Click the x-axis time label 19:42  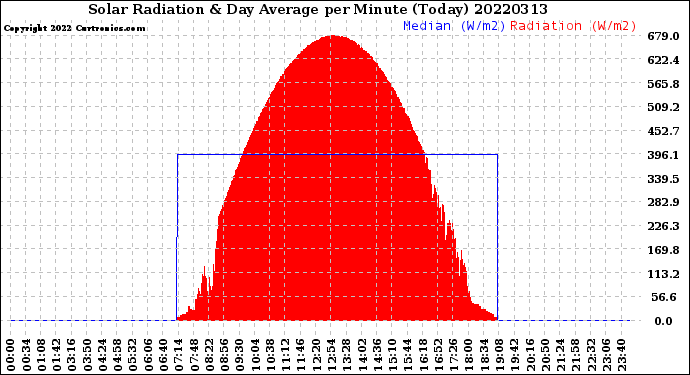pos(515,355)
